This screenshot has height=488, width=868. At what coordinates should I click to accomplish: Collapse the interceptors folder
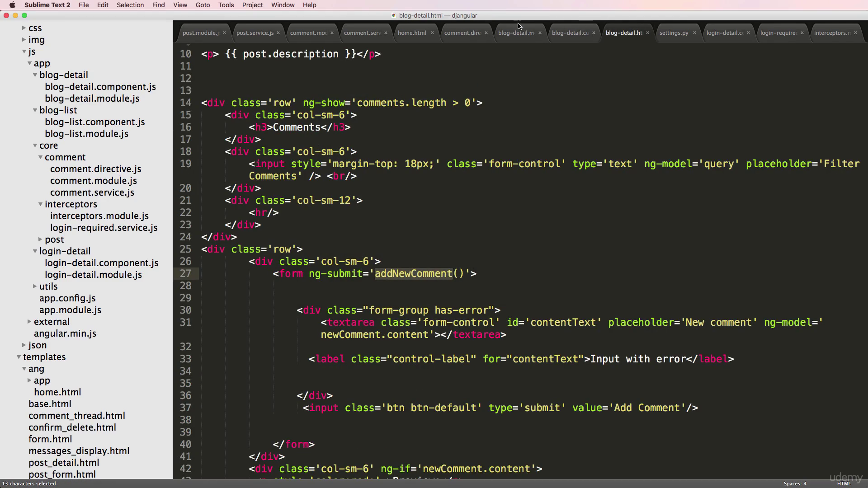point(40,204)
